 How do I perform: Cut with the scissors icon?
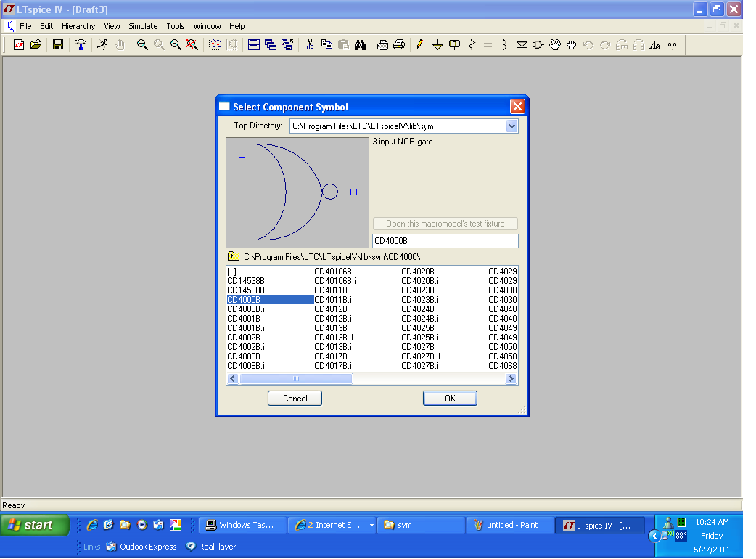point(310,45)
